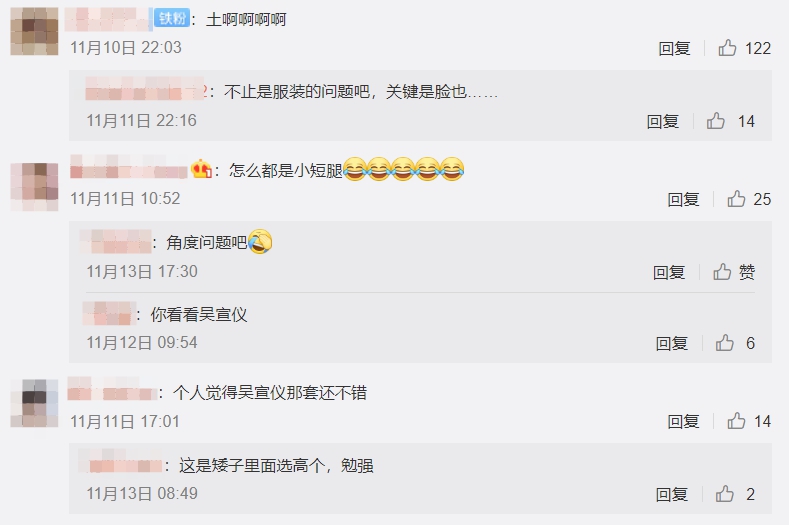Click the 铁粉 badge
The height and width of the screenshot is (525, 789).
point(172,19)
